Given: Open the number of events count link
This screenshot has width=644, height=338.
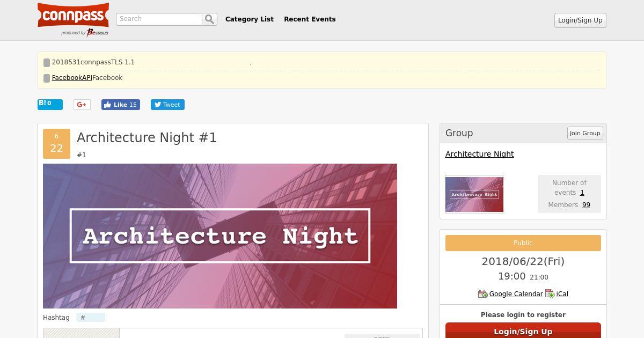Looking at the screenshot, I should tap(582, 193).
